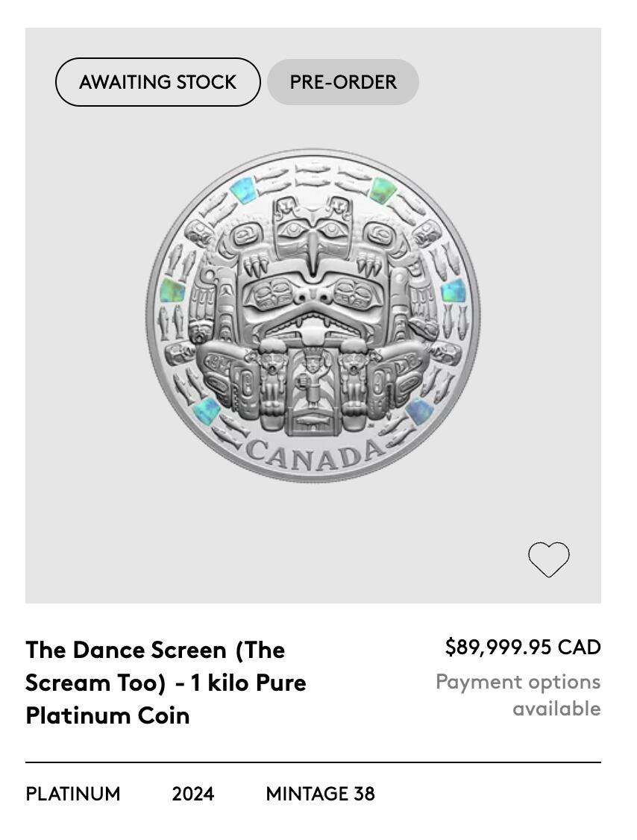The height and width of the screenshot is (840, 637).
Task: Click the $89,999.95 CAD price
Action: tap(522, 647)
